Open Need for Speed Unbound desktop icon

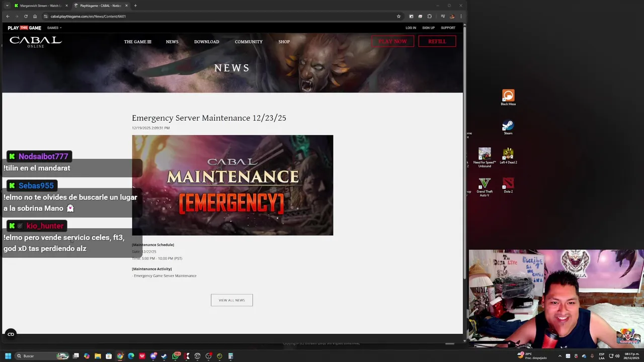click(x=485, y=157)
